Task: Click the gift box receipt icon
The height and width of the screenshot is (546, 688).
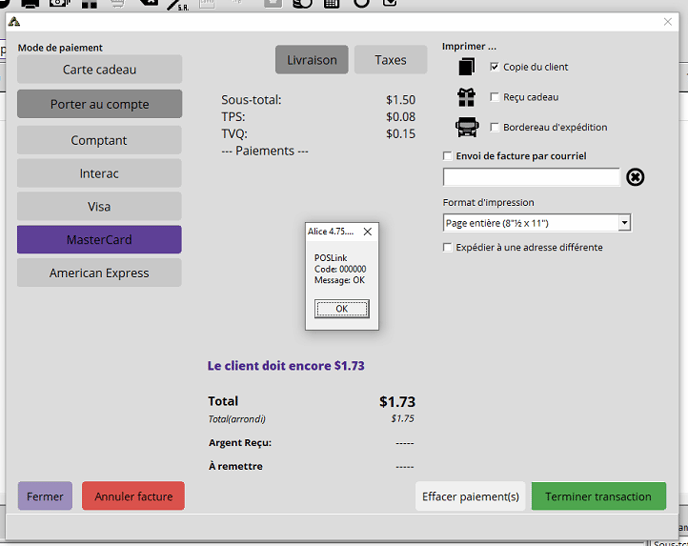Action: [x=466, y=97]
